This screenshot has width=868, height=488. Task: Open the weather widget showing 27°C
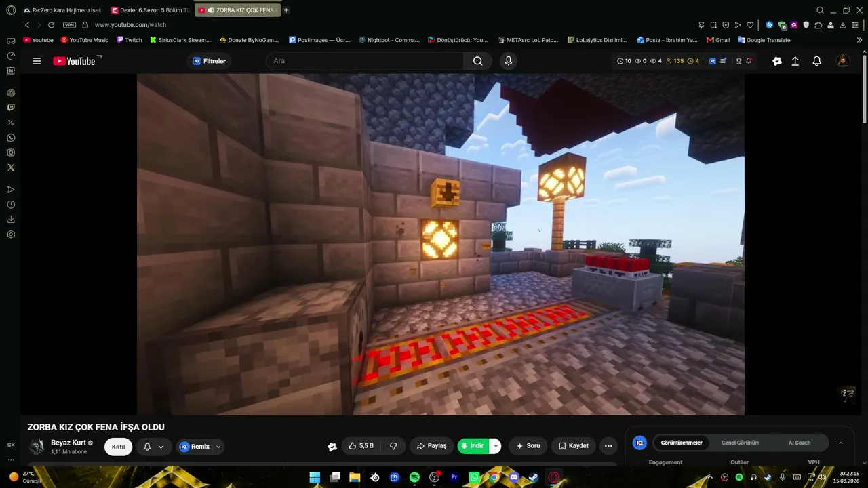(x=24, y=477)
